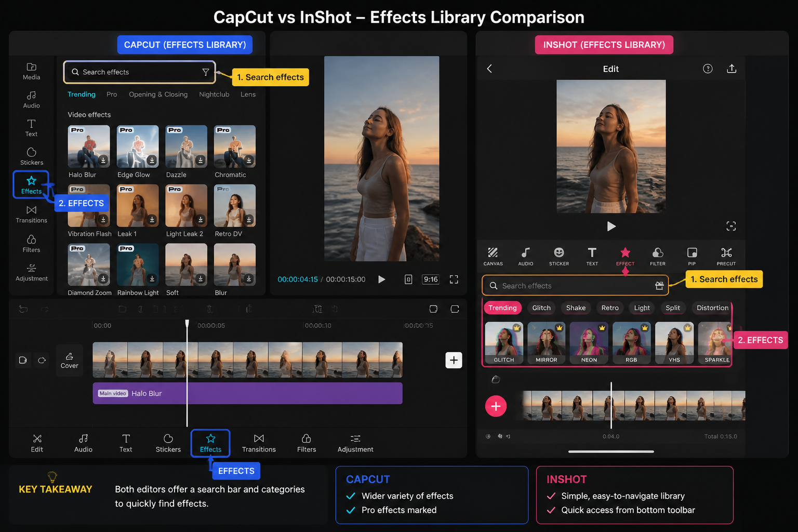Select Glitch category chip in InShot
The image size is (798, 532).
(x=541, y=308)
